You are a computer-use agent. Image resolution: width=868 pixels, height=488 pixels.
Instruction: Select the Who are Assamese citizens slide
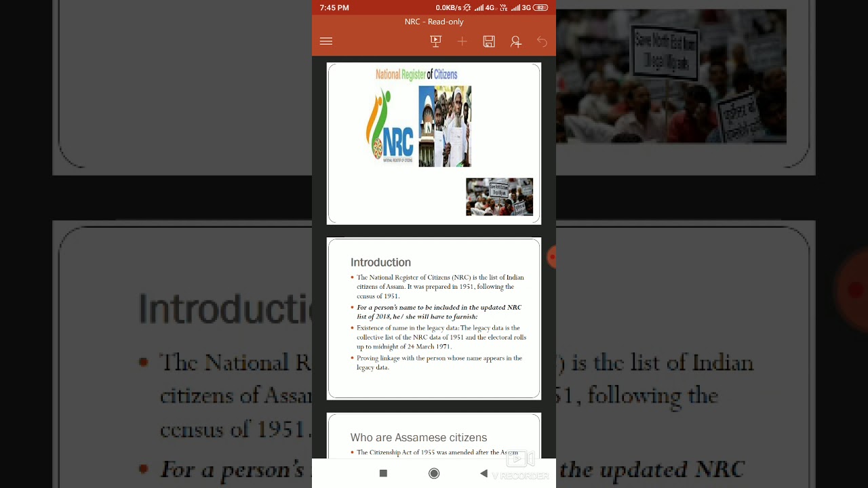click(x=434, y=435)
